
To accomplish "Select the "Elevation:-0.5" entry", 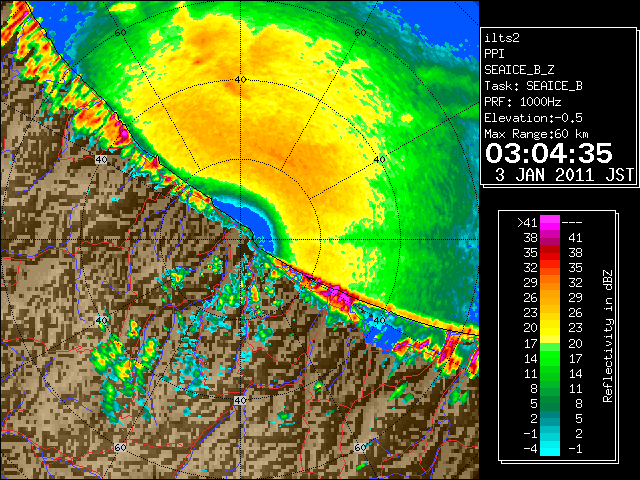I will click(x=533, y=118).
